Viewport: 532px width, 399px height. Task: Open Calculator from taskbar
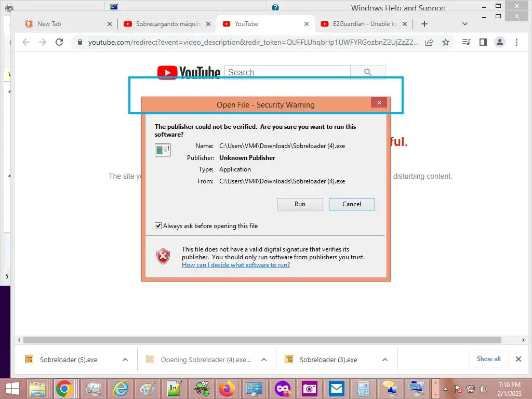pos(363,389)
